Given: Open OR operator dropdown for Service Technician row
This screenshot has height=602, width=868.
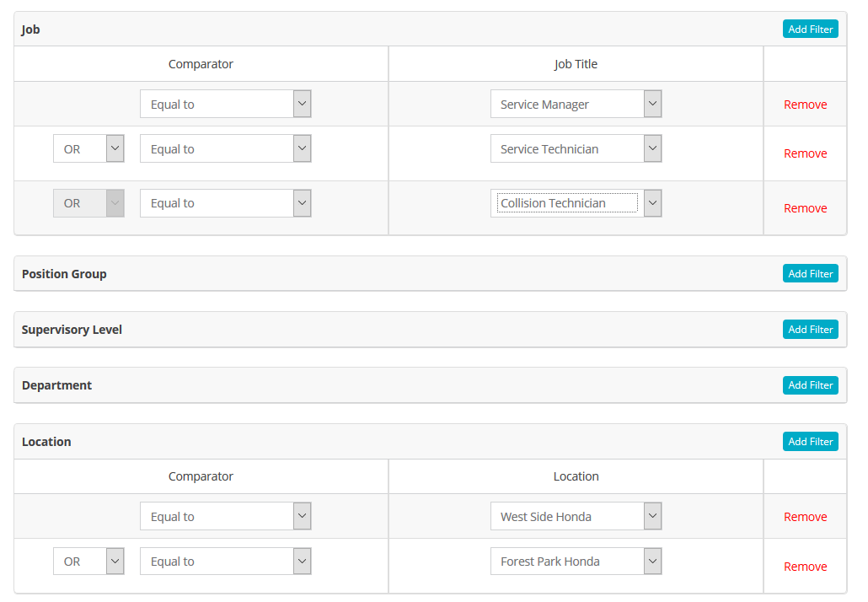Looking at the screenshot, I should pos(88,148).
